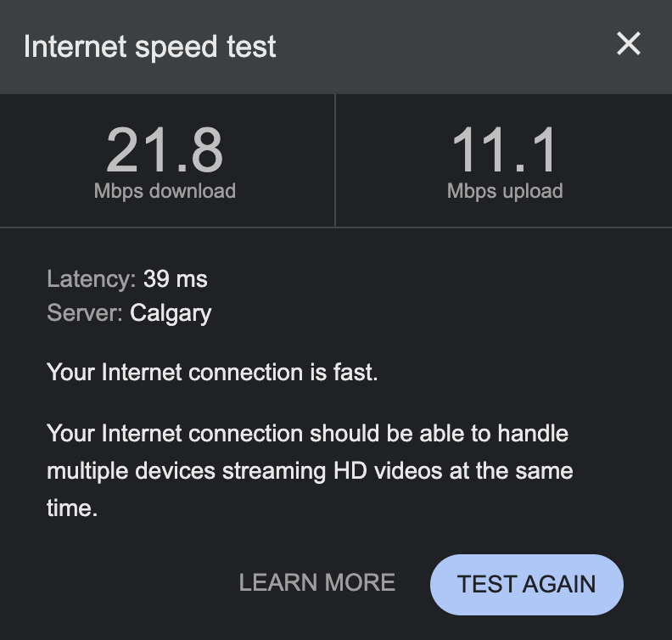The height and width of the screenshot is (640, 672).
Task: Click the "Mbps download" label
Action: coord(165,191)
